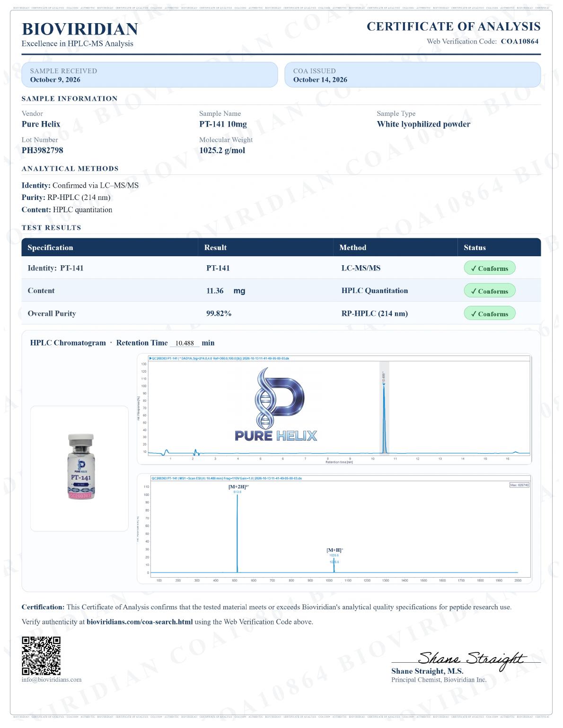This screenshot has width=563, height=728.
Task: Click Identity: Confirmed via LC–MS/MS line
Action: pos(81,187)
